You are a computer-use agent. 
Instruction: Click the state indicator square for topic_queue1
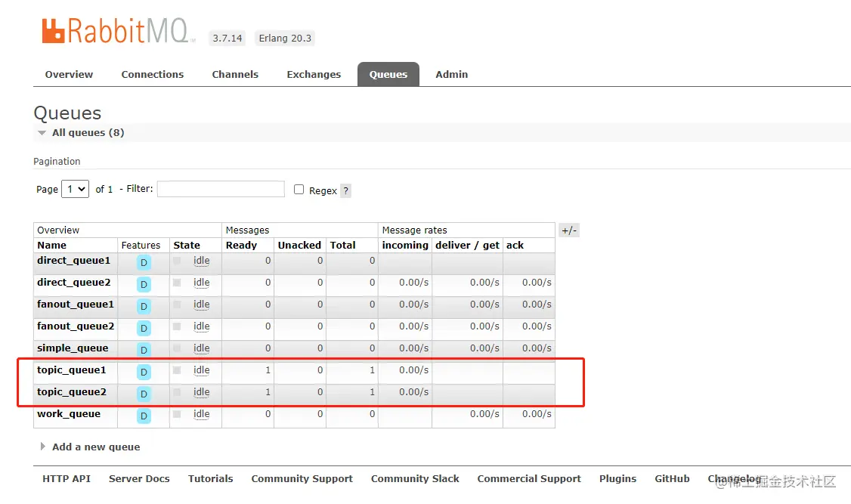point(177,370)
